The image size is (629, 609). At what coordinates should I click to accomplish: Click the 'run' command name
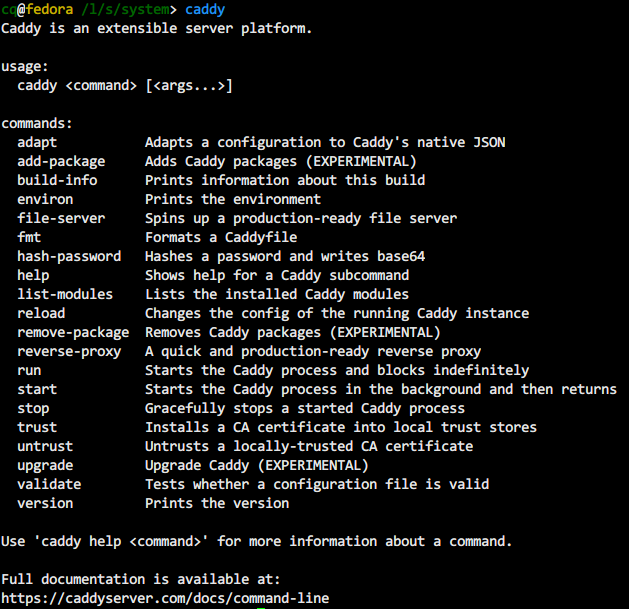pyautogui.click(x=29, y=370)
